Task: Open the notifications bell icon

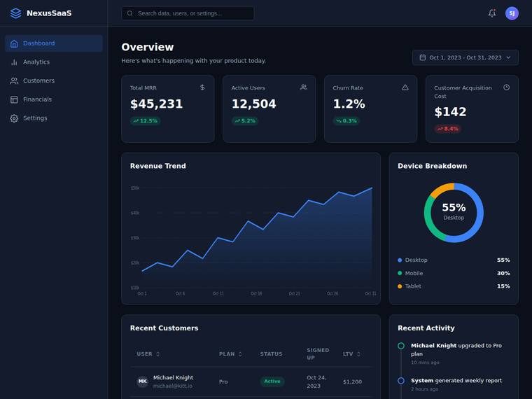Action: [x=492, y=13]
